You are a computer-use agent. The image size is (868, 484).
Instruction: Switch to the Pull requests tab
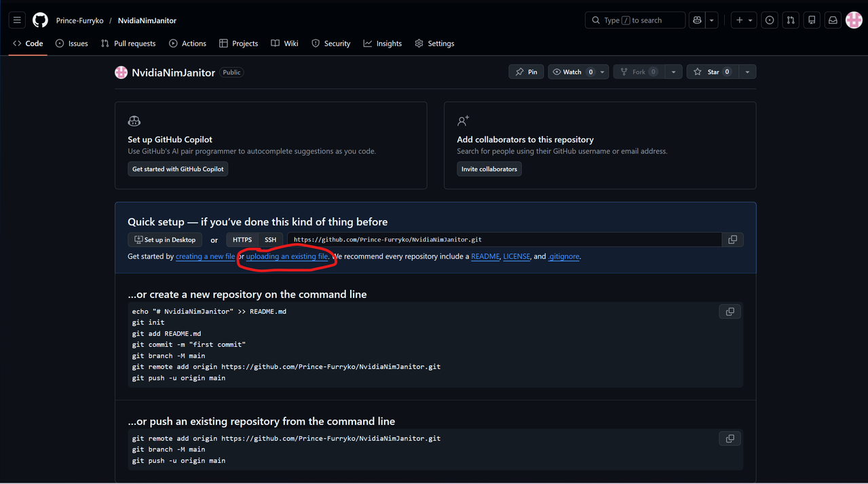click(x=128, y=43)
